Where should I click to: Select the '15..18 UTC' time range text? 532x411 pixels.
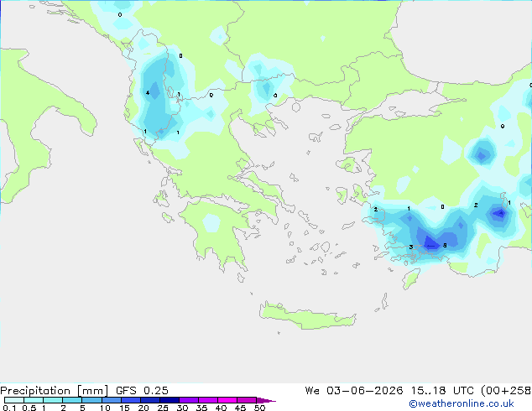pos(442,391)
